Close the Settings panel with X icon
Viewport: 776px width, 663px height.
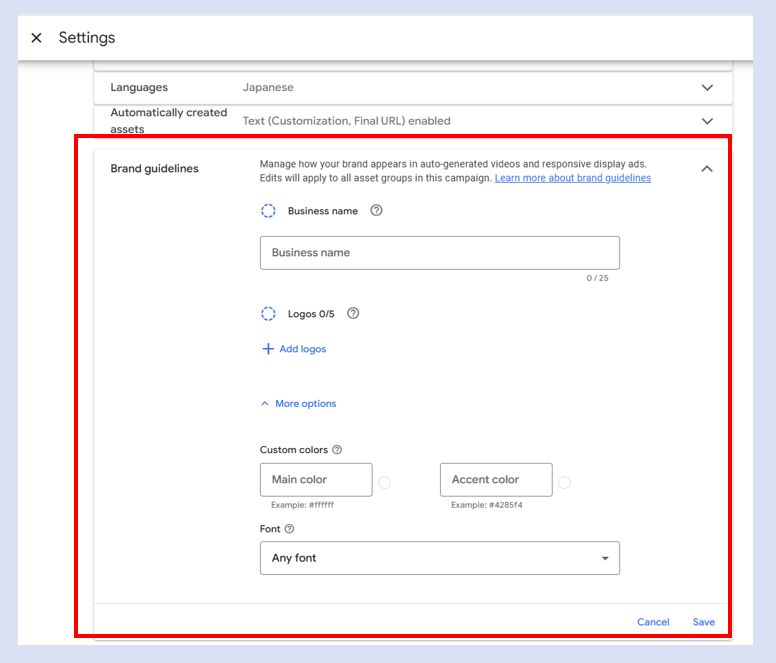(36, 38)
